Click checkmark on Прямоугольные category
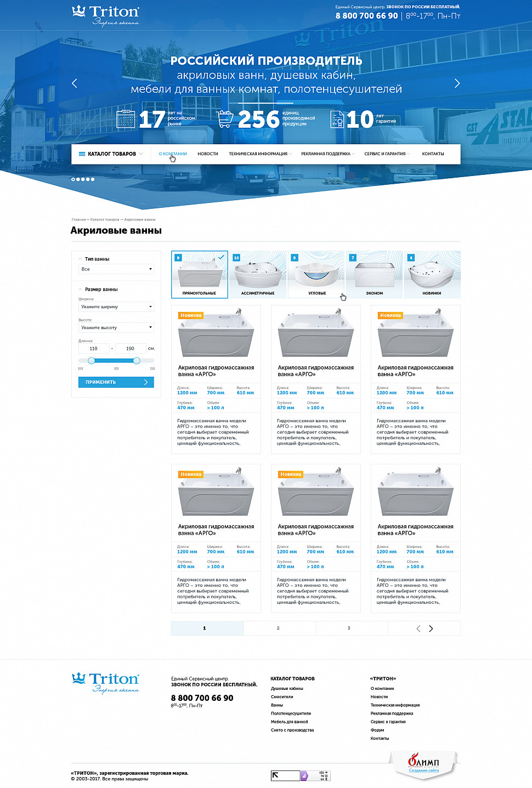 (221, 257)
